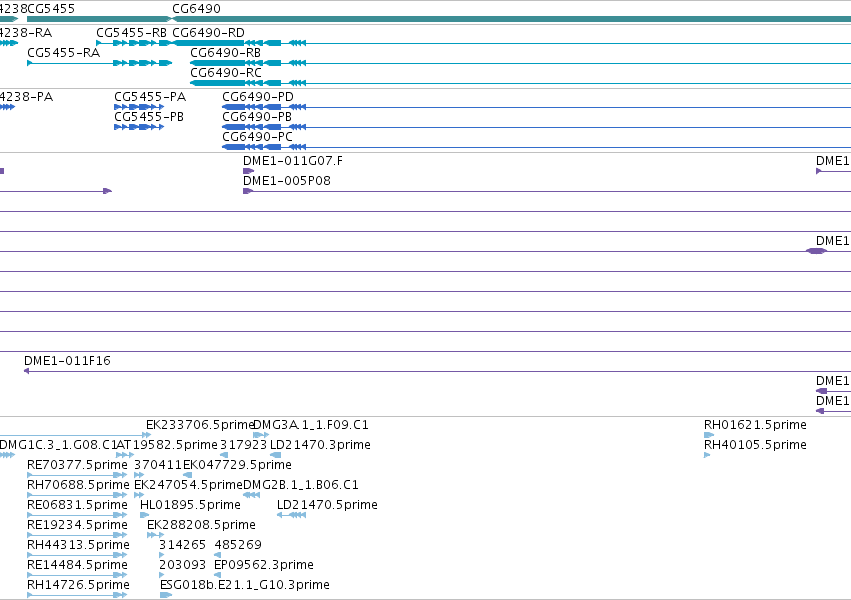Viewport: 851px width, 600px height.
Task: Select feature DME1-005P08
Action: [x=547, y=191]
